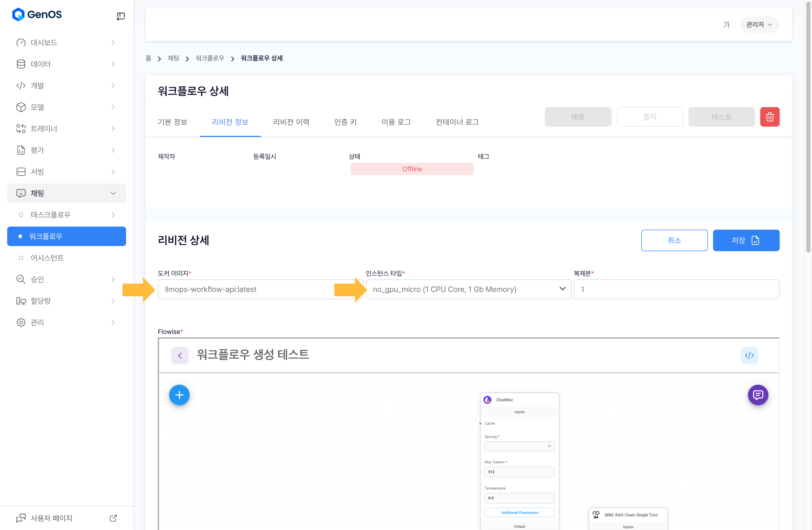Image resolution: width=812 pixels, height=530 pixels.
Task: Click the external link icon next to 사용자 페이지
Action: (x=113, y=518)
